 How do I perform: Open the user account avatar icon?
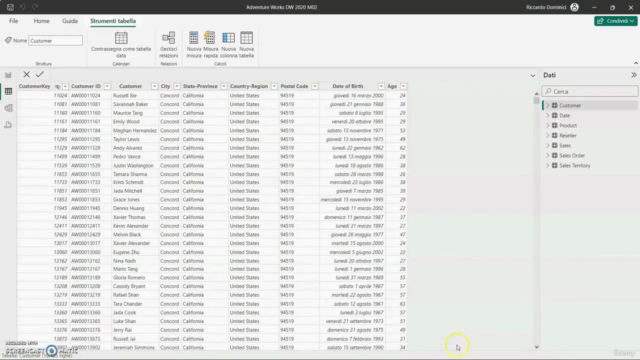tap(574, 7)
